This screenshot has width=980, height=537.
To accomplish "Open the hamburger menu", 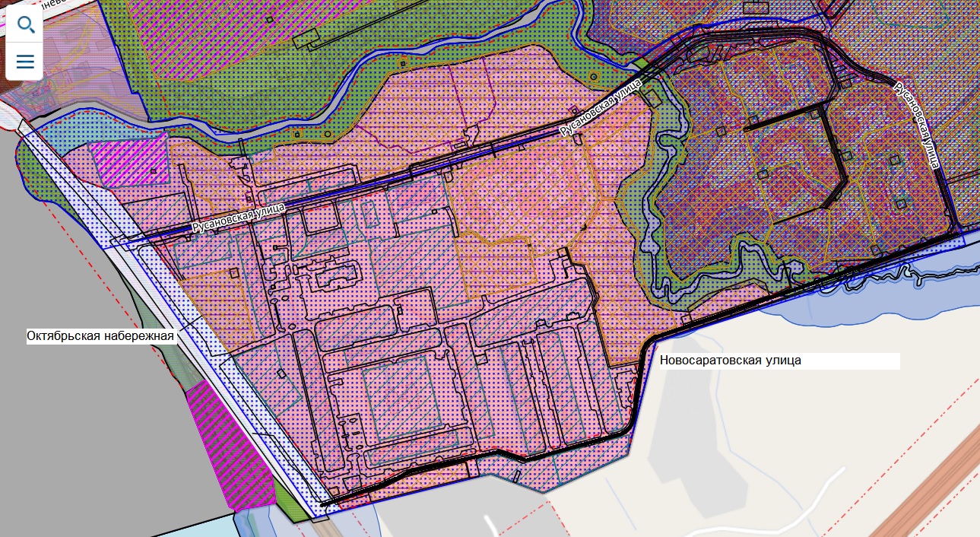I will tap(25, 61).
